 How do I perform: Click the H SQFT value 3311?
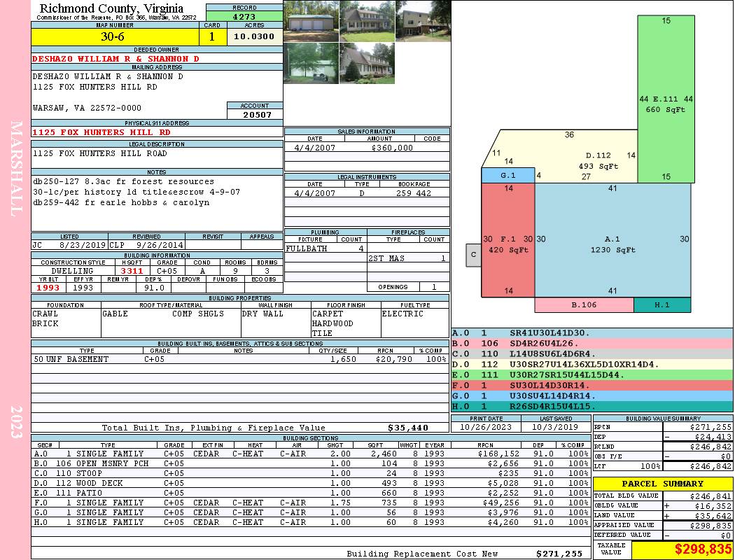pos(132,271)
